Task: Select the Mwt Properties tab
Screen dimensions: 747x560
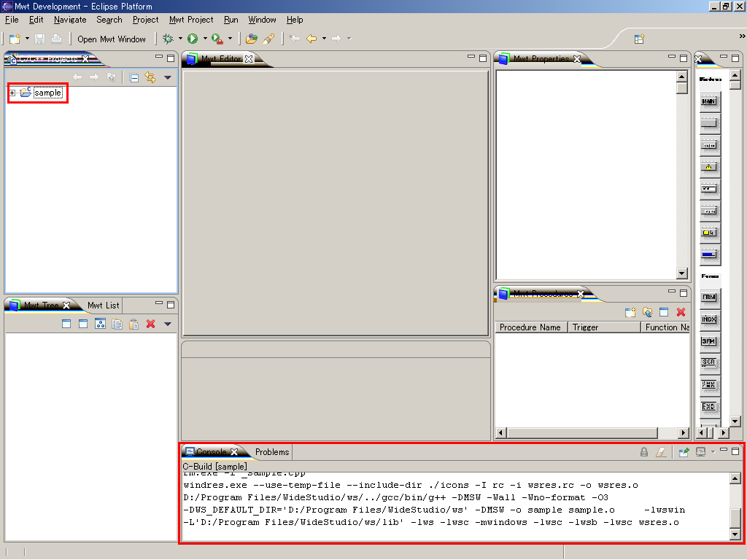Action: point(541,58)
